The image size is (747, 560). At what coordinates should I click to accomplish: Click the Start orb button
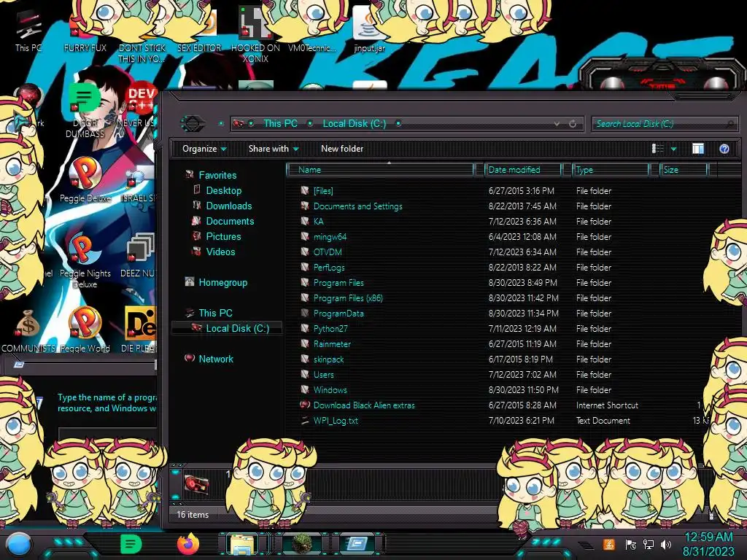click(19, 545)
